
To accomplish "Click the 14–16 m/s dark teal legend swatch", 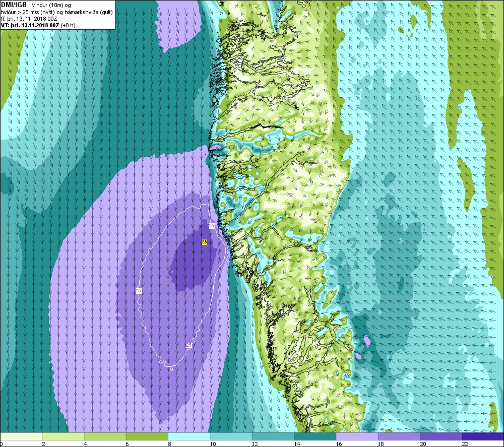I will tap(315, 436).
